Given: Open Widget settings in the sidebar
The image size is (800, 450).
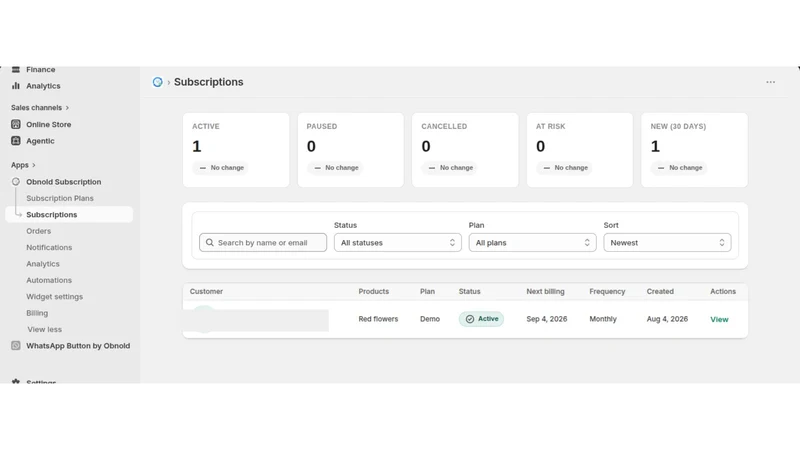Looking at the screenshot, I should [x=55, y=296].
